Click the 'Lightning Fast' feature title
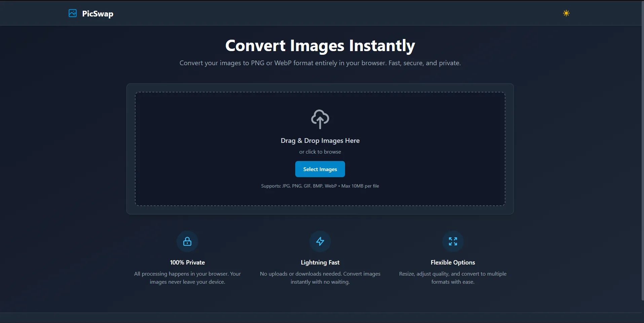The height and width of the screenshot is (323, 644). click(x=320, y=263)
